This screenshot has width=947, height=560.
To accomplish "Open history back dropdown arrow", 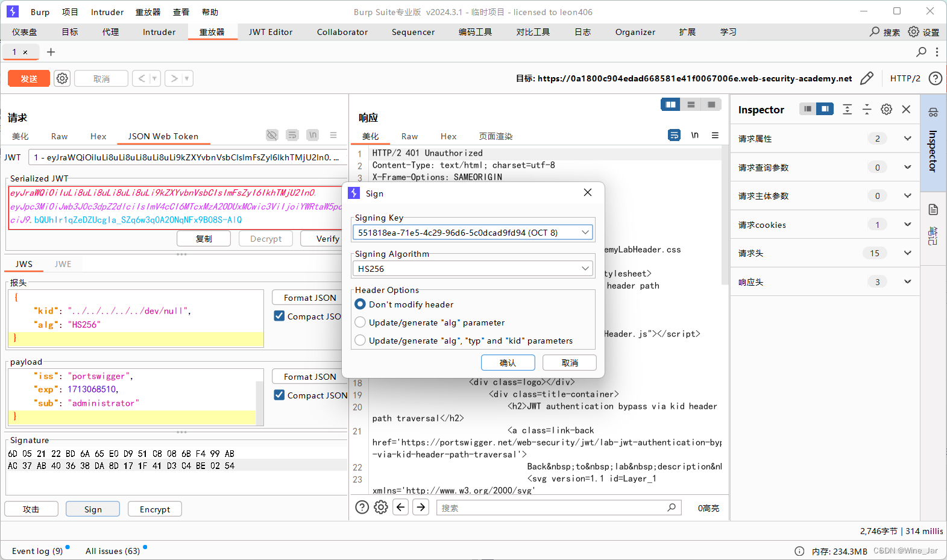I will tap(154, 78).
